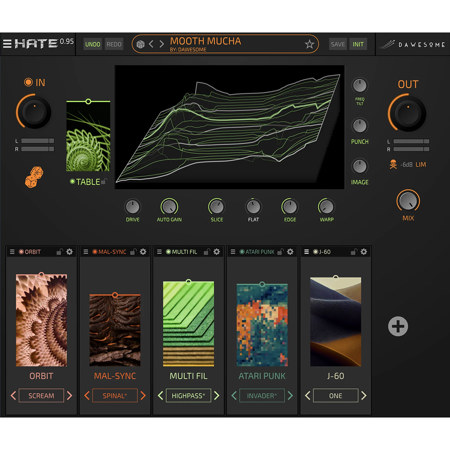Click the J-60 module lock icon

coord(354,252)
